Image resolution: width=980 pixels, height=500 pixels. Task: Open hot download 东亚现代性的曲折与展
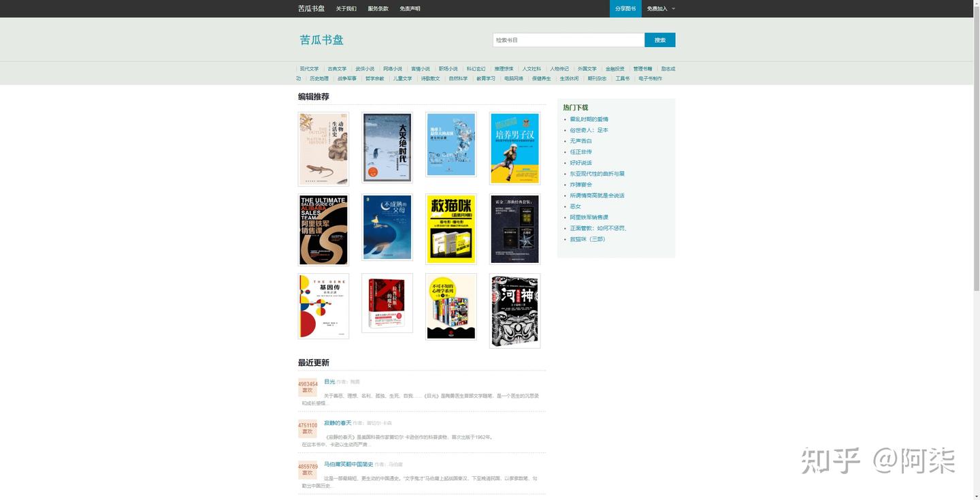[598, 174]
